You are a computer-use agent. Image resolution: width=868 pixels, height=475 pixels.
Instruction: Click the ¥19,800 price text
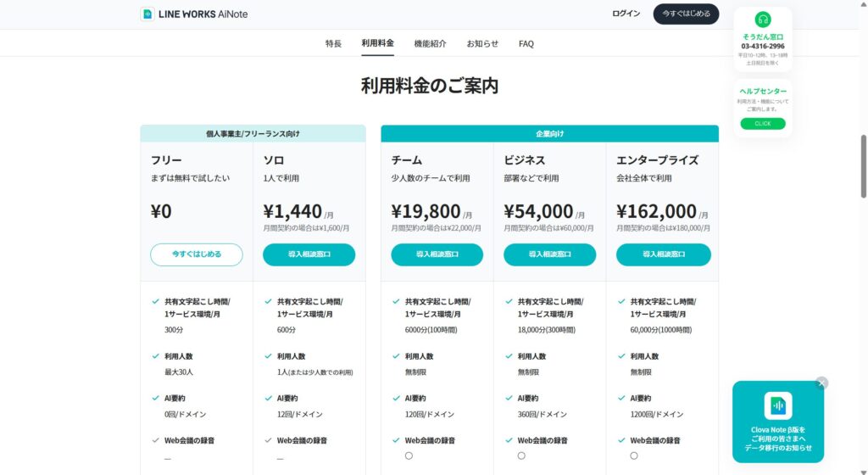click(426, 211)
